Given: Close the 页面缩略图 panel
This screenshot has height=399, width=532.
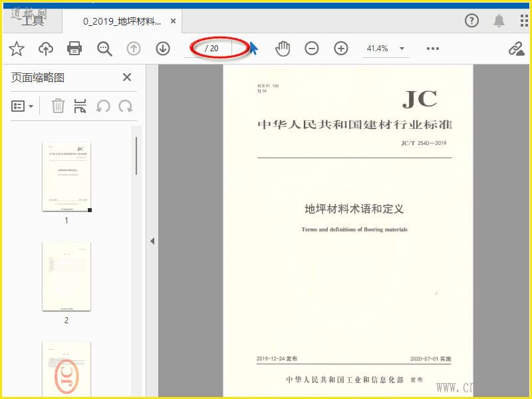Looking at the screenshot, I should click(127, 77).
